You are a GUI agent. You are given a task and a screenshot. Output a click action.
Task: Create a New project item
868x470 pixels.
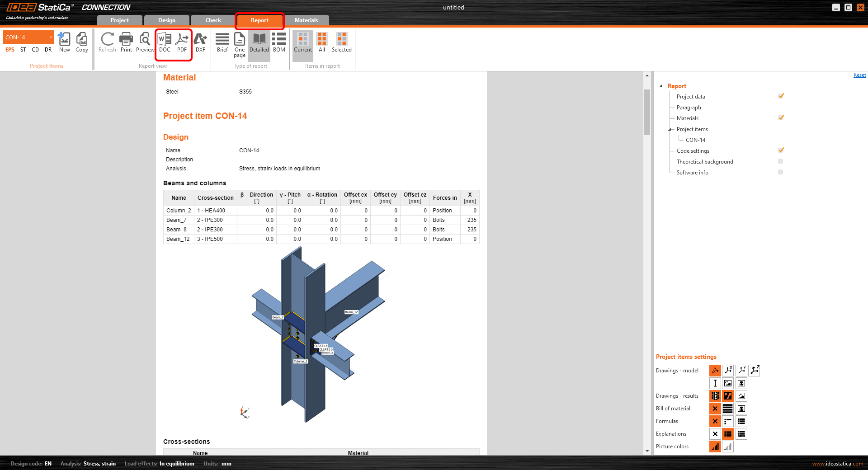[x=65, y=43]
